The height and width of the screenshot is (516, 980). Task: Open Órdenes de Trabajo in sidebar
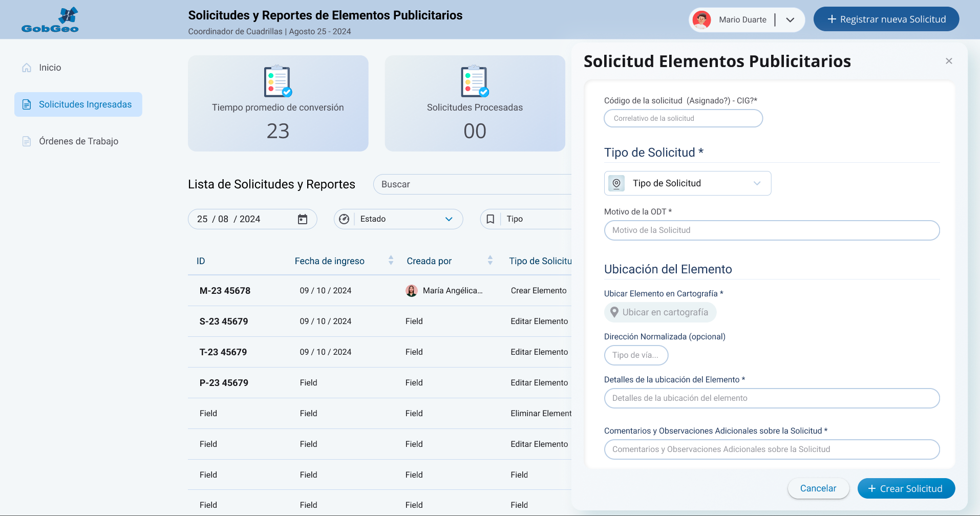[78, 141]
